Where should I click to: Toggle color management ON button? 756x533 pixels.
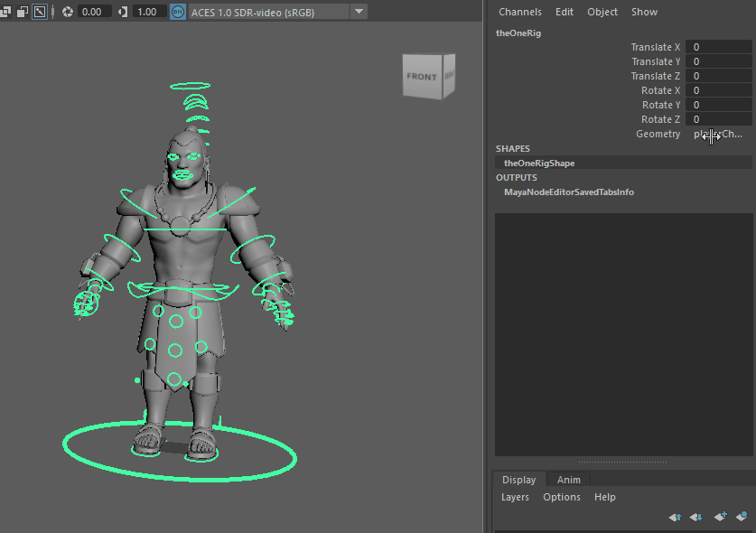pos(177,12)
